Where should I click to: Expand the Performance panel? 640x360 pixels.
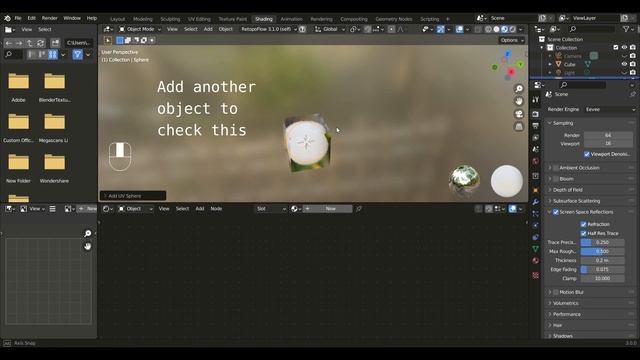[x=567, y=314]
